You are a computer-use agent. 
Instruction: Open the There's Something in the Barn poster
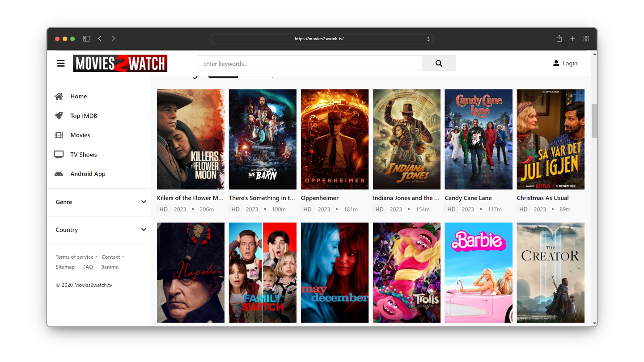pos(263,139)
